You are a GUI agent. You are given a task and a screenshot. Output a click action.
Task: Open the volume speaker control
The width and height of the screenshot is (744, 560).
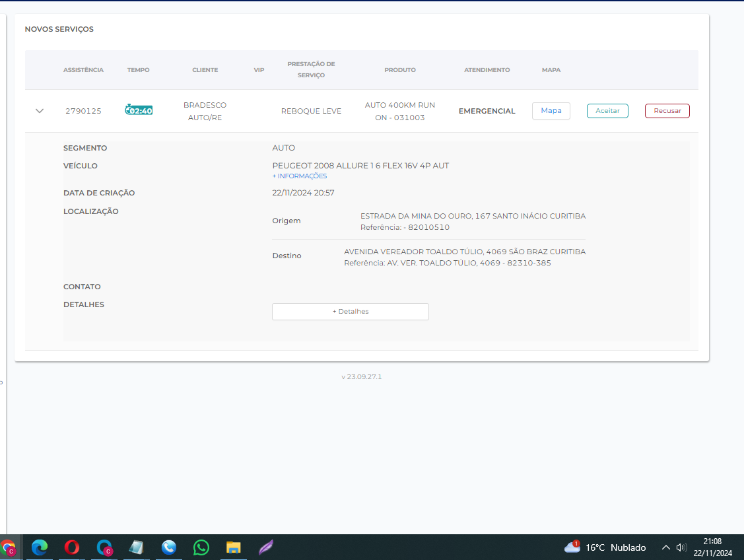tap(682, 547)
